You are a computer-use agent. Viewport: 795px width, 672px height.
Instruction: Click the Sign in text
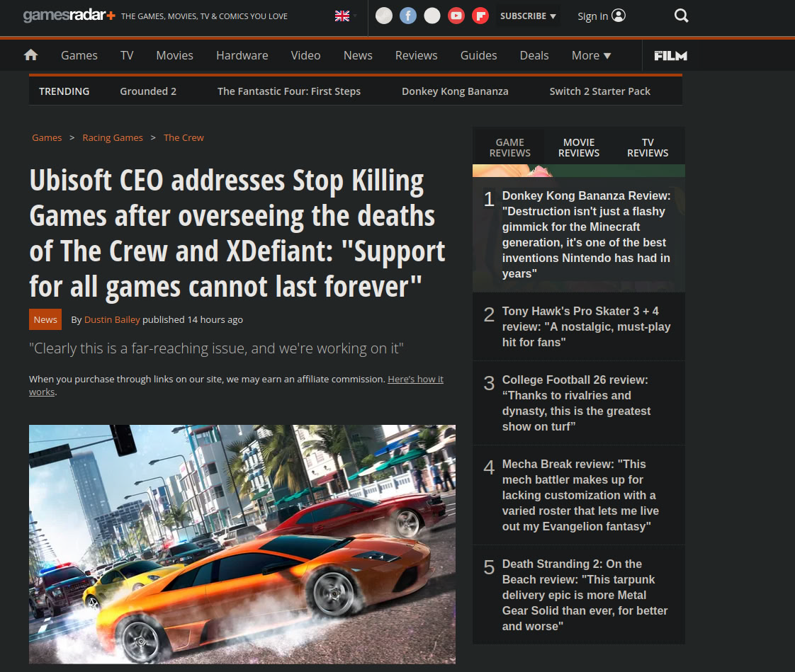point(592,16)
